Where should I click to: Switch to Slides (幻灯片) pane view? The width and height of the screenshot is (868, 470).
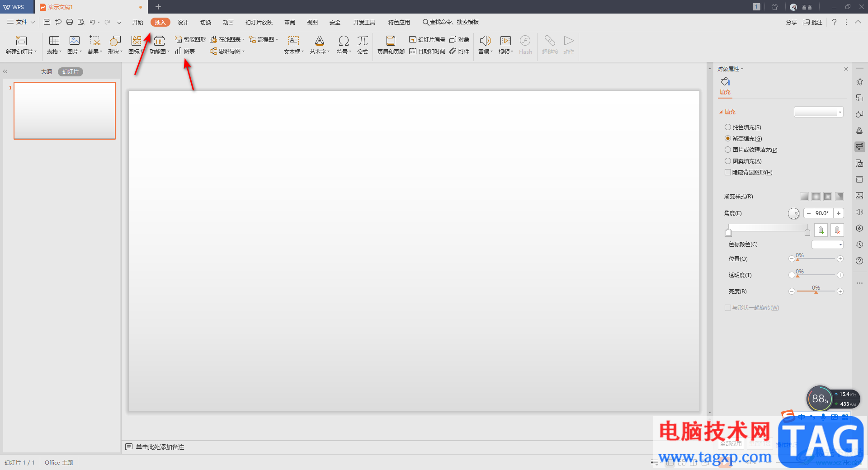click(71, 72)
